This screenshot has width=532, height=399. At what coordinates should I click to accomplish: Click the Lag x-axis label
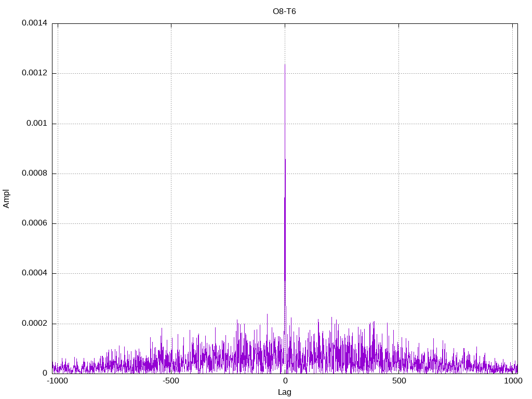click(x=284, y=392)
